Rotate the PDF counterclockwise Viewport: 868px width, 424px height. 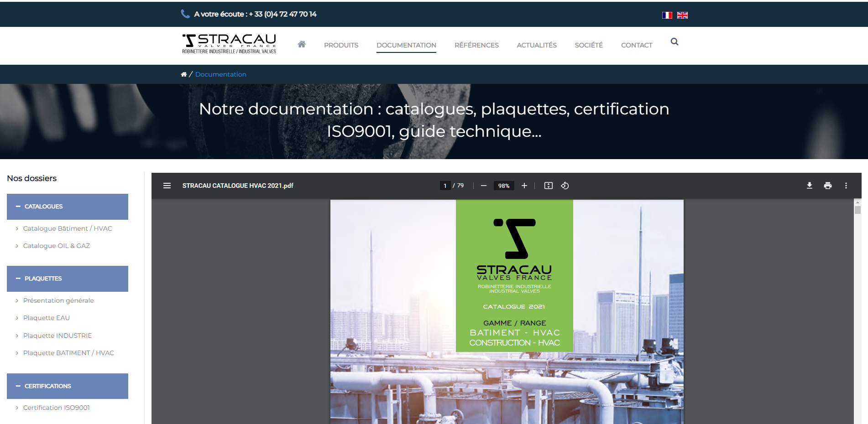(565, 186)
